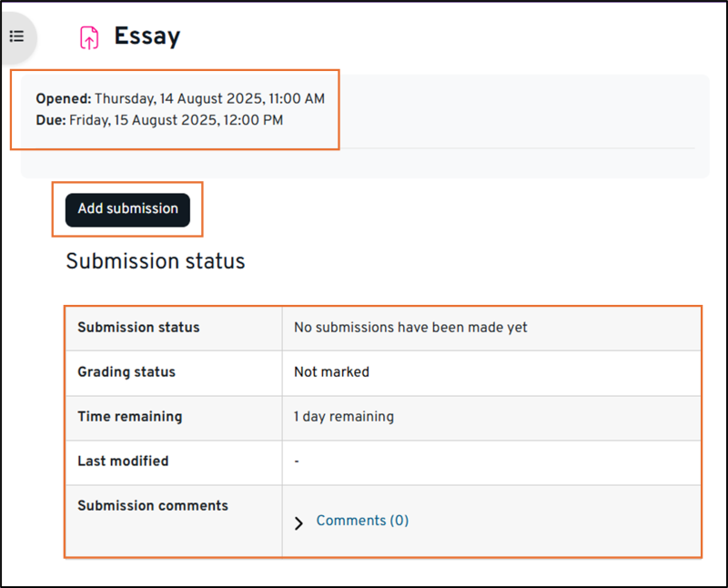
Task: Select the Not marked grading value
Action: [x=331, y=372]
